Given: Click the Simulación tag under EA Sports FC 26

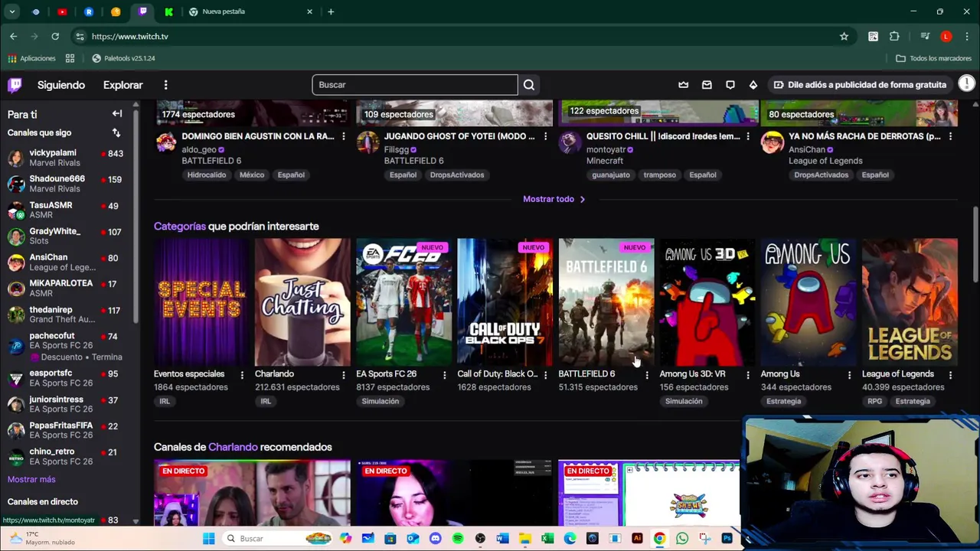Looking at the screenshot, I should pos(381,402).
